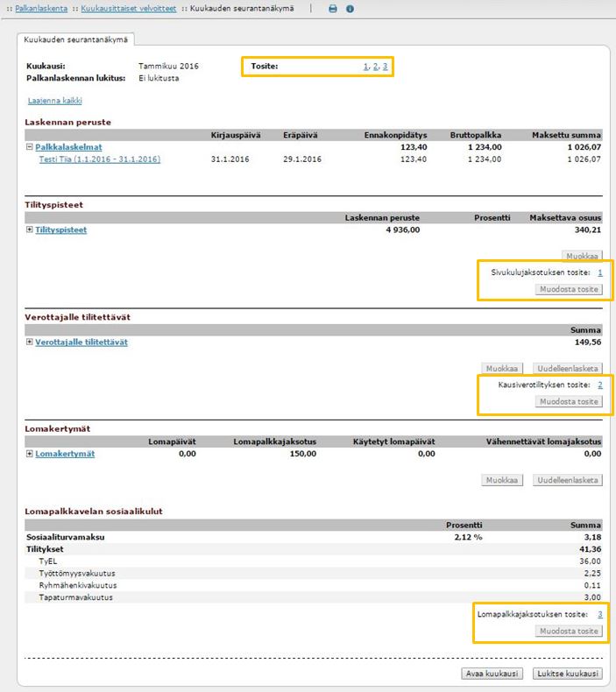Open Sivukulujaksotuksen tosite number 1
The height and width of the screenshot is (692, 616).
[x=600, y=272]
